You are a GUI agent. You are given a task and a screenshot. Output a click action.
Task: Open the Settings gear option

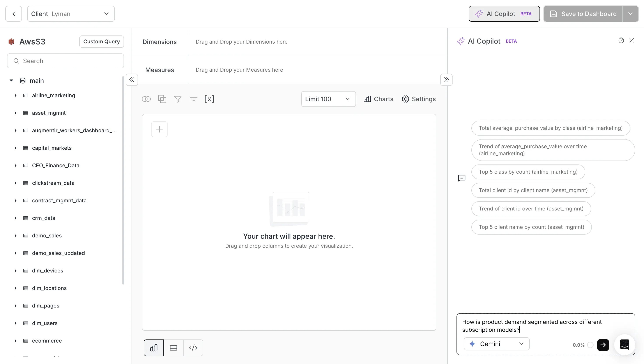[x=419, y=99]
